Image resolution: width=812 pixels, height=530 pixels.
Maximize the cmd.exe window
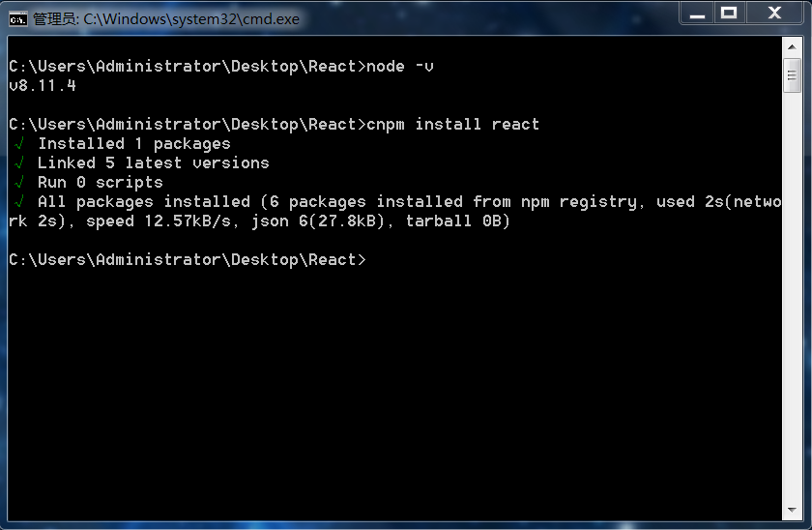click(729, 13)
